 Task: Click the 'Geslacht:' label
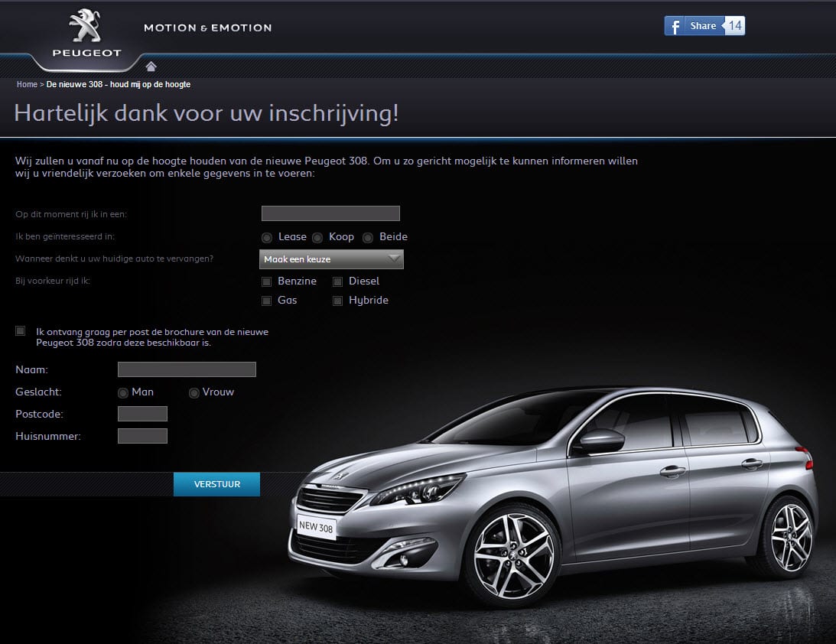(x=38, y=392)
